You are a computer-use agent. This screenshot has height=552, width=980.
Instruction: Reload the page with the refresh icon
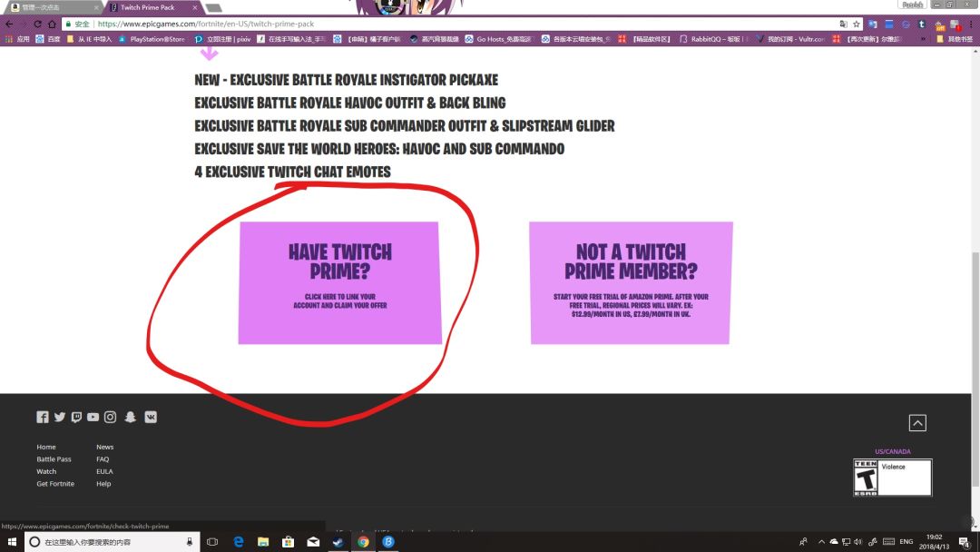click(x=37, y=24)
